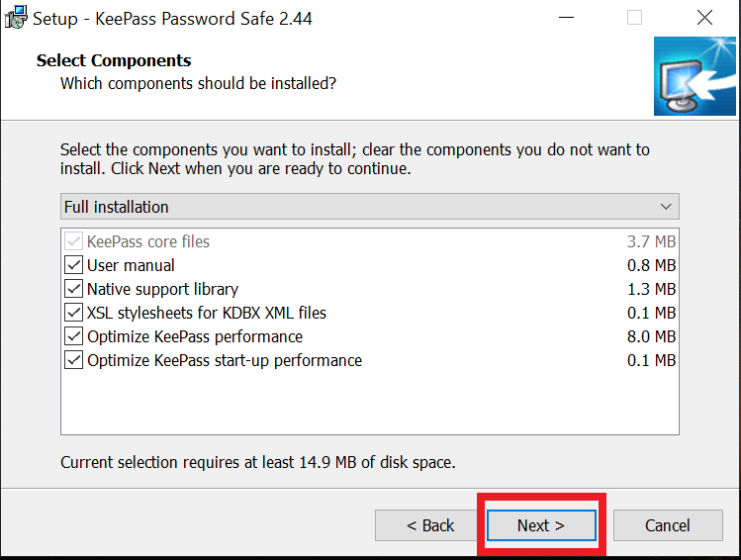741x560 pixels.
Task: Disable XSL stylesheets for KDBX XML files
Action: click(74, 313)
